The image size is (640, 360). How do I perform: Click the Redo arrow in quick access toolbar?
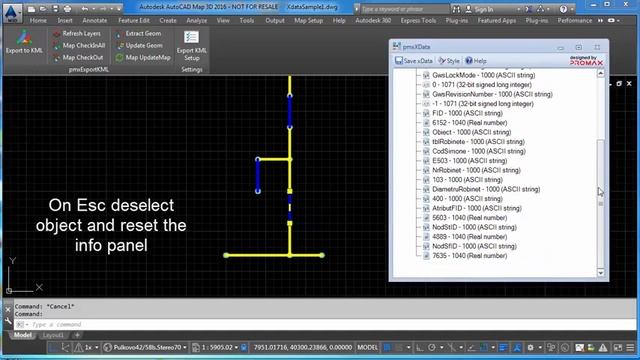click(x=103, y=9)
